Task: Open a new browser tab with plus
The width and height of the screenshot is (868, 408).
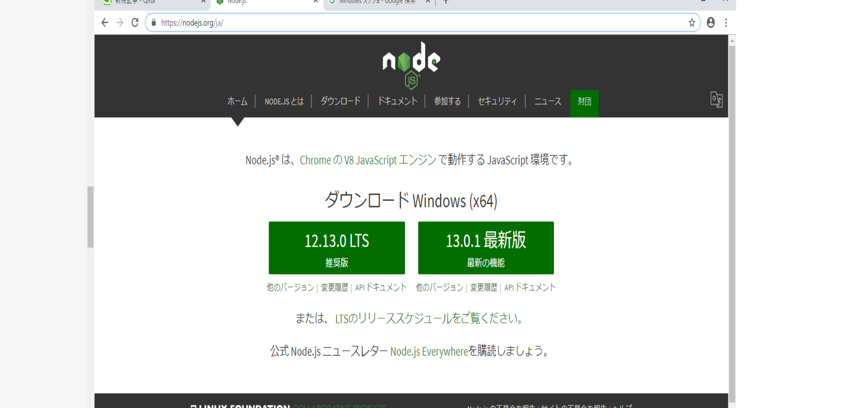Action: click(445, 2)
